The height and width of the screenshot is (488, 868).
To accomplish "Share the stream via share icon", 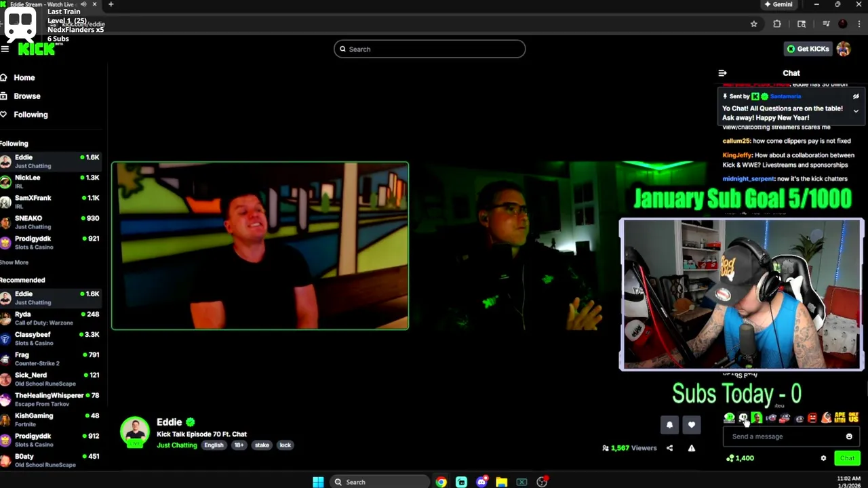I will [x=669, y=448].
